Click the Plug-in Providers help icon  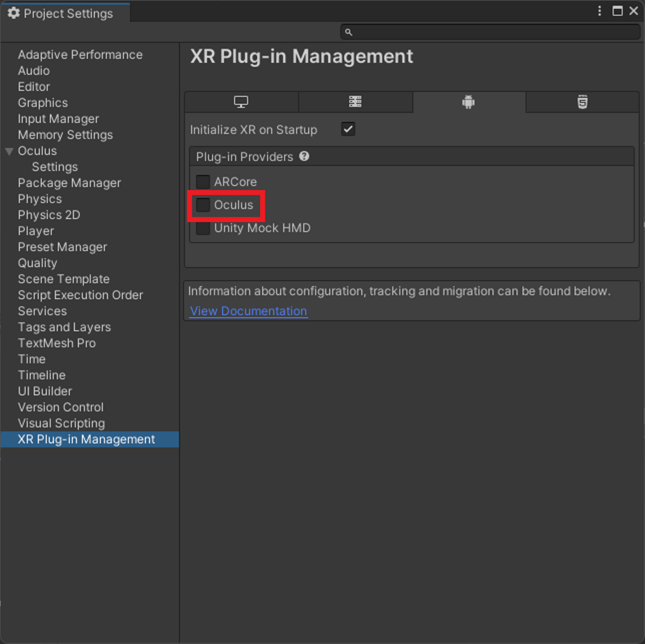click(305, 156)
